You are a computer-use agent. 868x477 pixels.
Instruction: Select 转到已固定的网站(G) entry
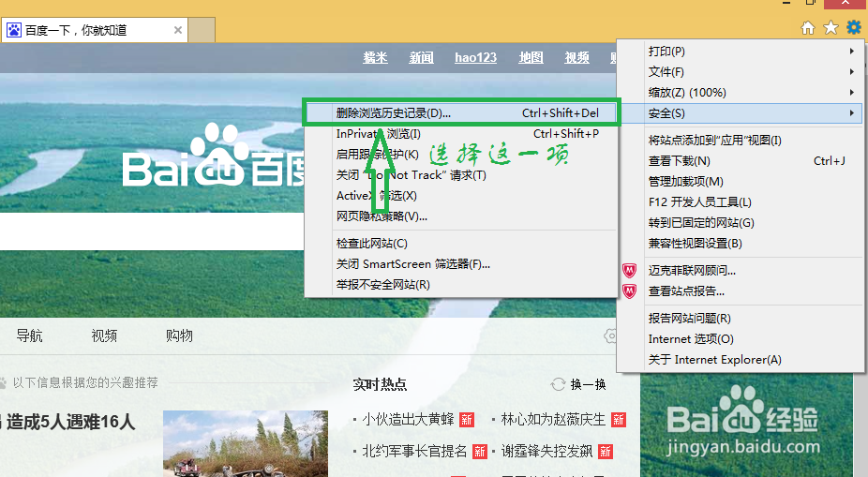[x=741, y=222]
